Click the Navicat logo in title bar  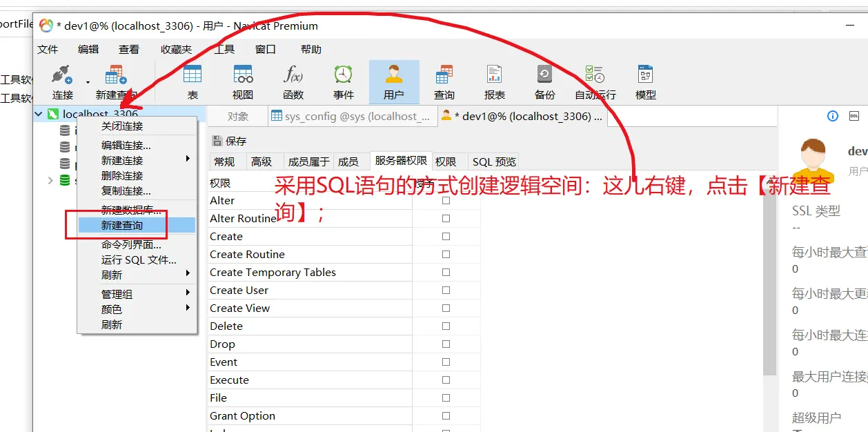tap(46, 26)
